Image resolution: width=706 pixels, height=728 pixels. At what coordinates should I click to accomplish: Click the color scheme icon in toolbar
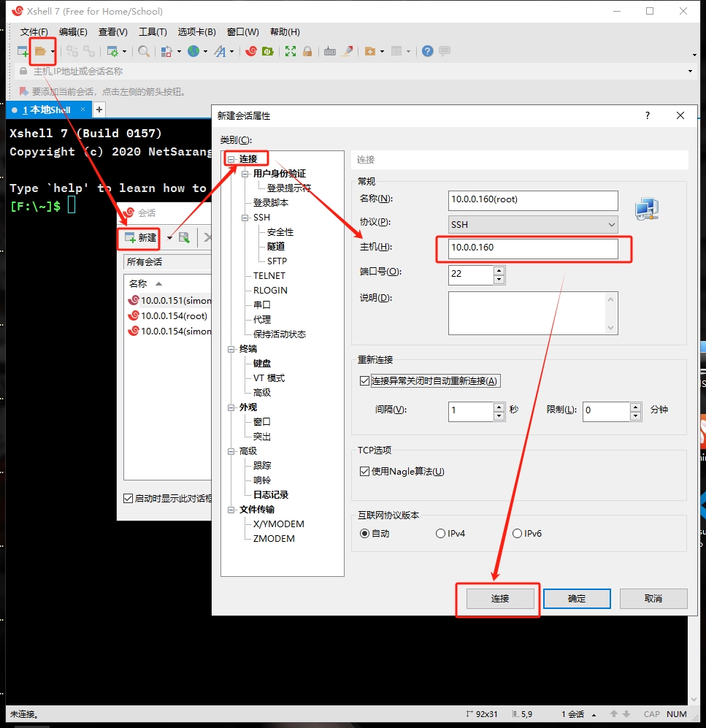point(166,51)
